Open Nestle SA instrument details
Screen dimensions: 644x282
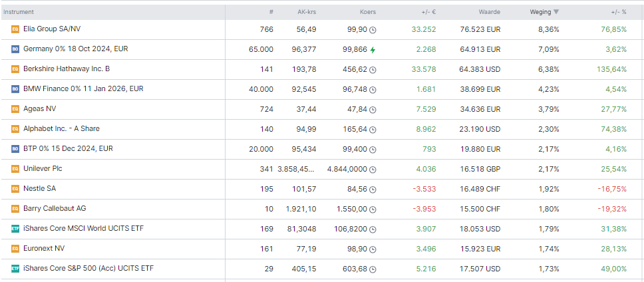[x=40, y=188]
